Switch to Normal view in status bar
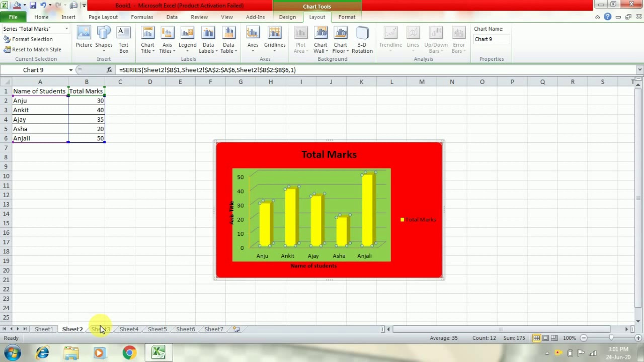This screenshot has width=644, height=362. [x=537, y=338]
